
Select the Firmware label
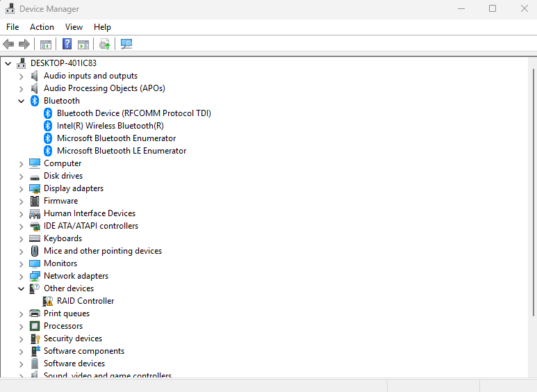coord(60,201)
